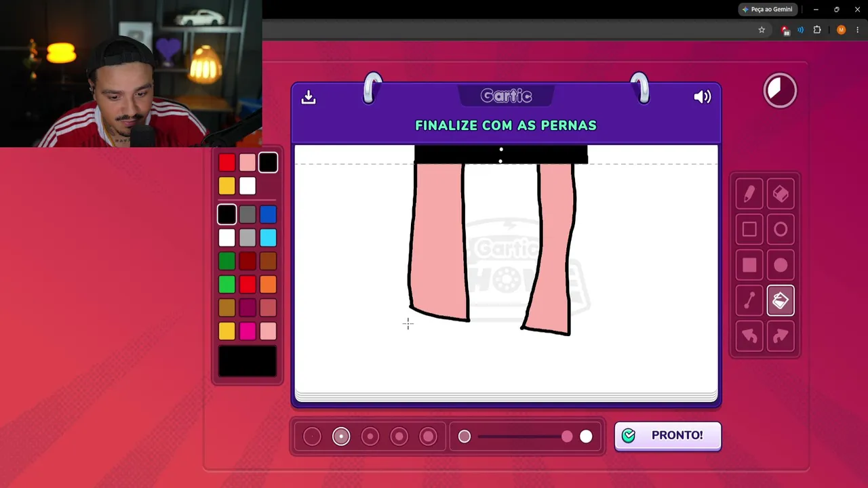Image resolution: width=868 pixels, height=488 pixels.
Task: Mute the game sound via speaker icon
Action: click(703, 97)
